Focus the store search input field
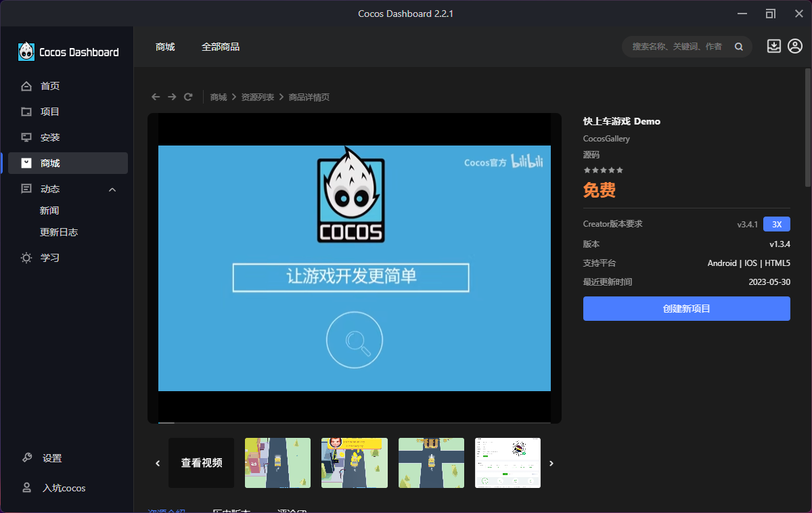 click(x=677, y=47)
